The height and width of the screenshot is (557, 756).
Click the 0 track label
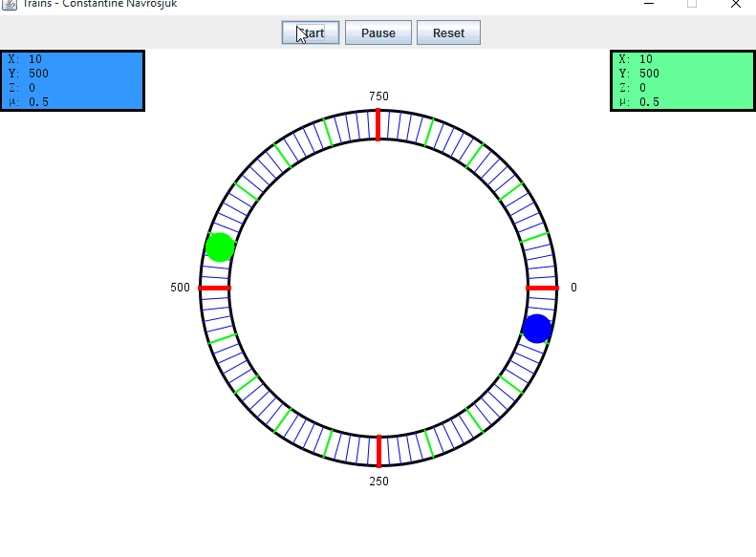click(573, 288)
